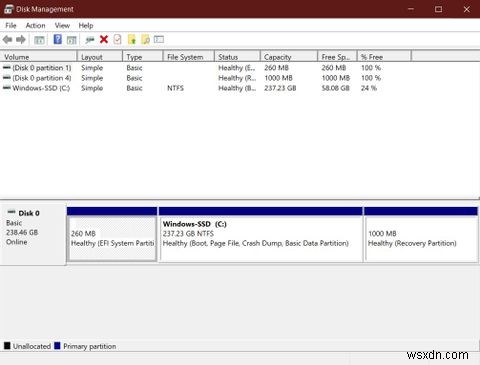Sort by the Status column header

click(x=237, y=57)
